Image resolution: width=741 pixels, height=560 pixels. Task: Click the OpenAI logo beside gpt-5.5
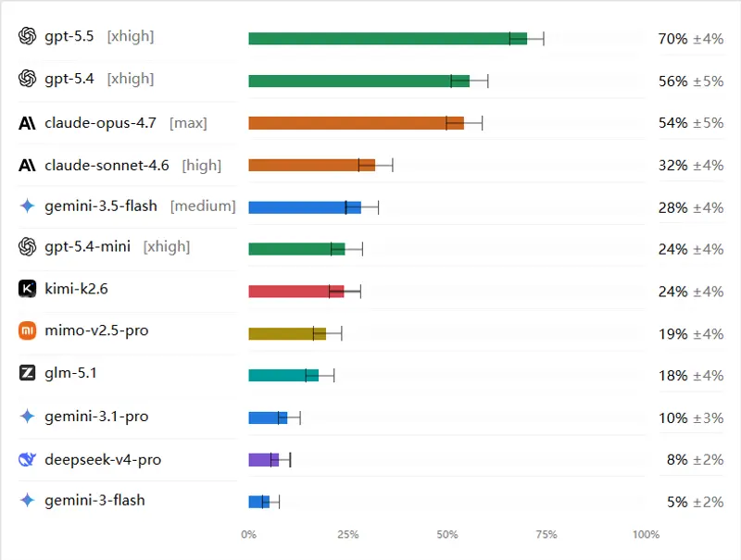pyautogui.click(x=28, y=36)
